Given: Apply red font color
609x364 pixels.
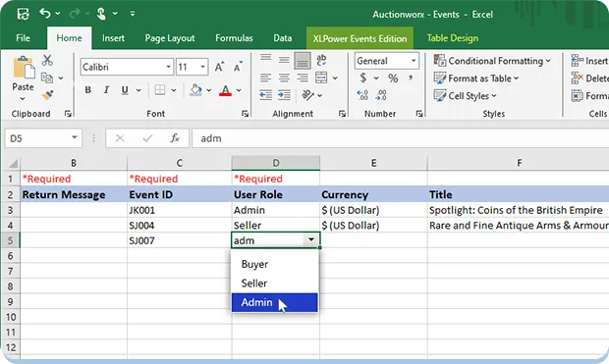Looking at the screenshot, I should tap(225, 90).
